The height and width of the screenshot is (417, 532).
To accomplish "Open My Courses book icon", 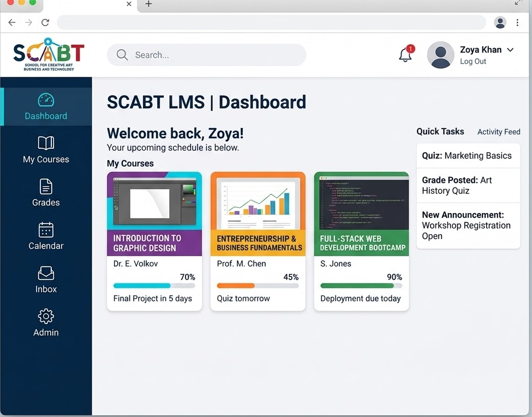I will 46,143.
